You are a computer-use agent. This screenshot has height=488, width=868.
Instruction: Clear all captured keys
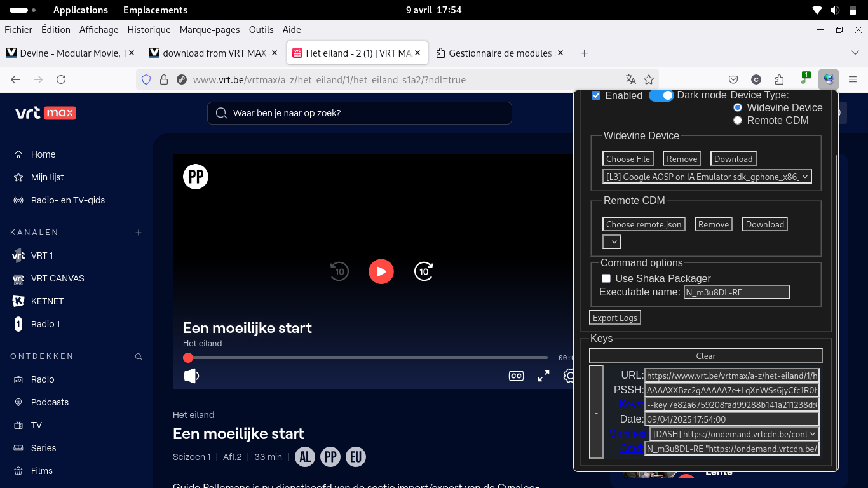coord(705,356)
